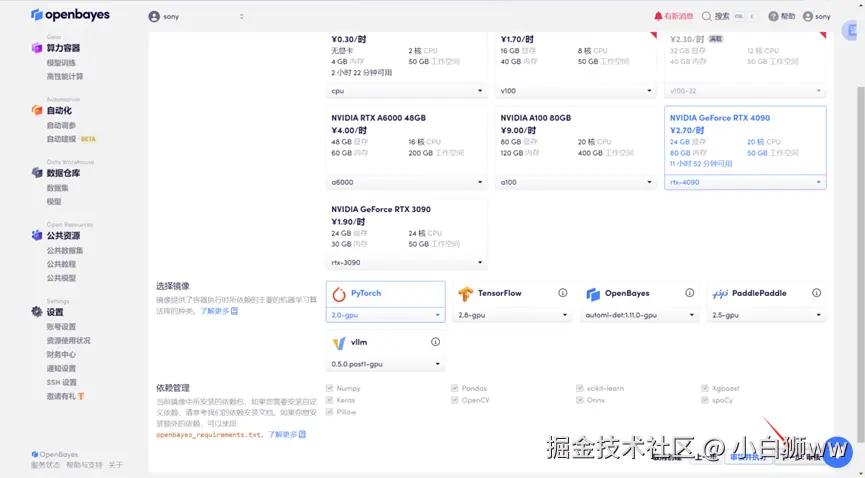This screenshot has width=865, height=478.
Task: Open 模型训练 in the sidebar
Action: pos(61,63)
